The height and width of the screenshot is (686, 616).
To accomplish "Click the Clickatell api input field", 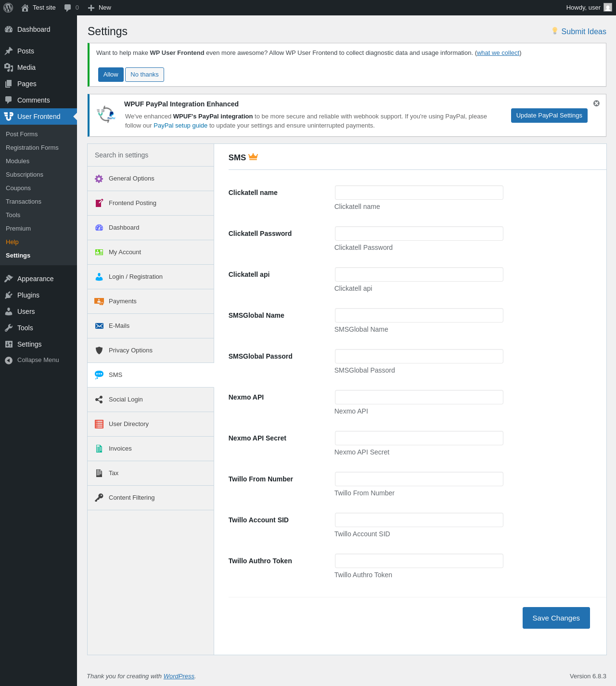I will point(419,274).
